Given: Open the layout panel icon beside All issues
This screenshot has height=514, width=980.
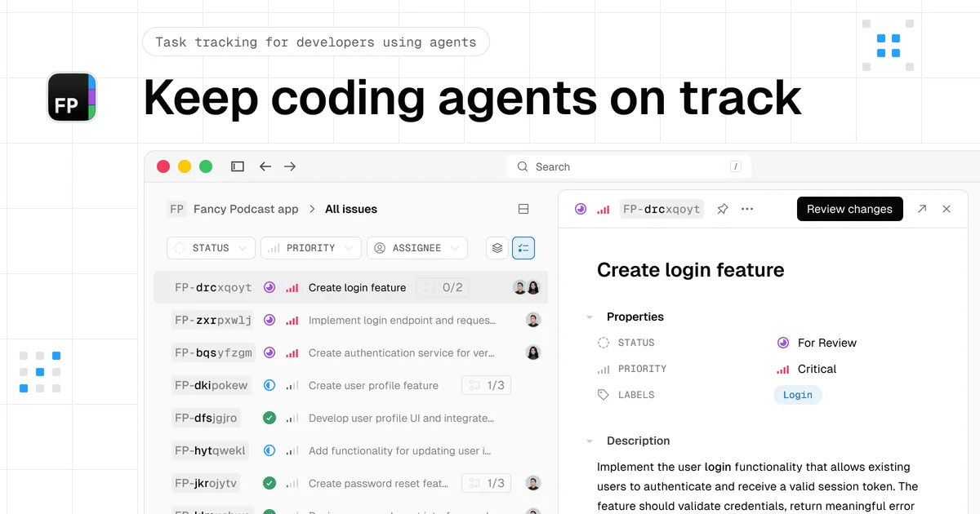Looking at the screenshot, I should pyautogui.click(x=523, y=209).
